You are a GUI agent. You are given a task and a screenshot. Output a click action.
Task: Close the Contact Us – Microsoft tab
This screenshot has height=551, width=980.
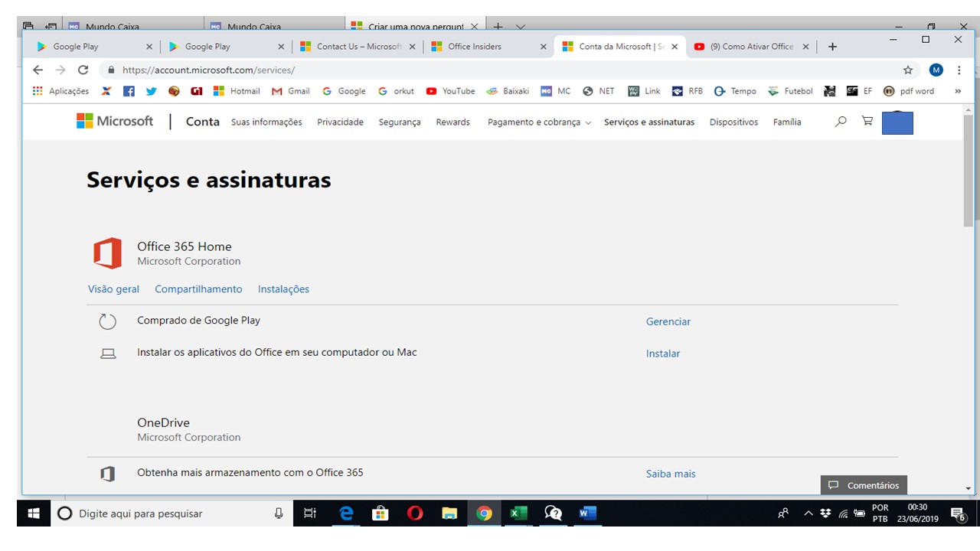click(x=413, y=47)
